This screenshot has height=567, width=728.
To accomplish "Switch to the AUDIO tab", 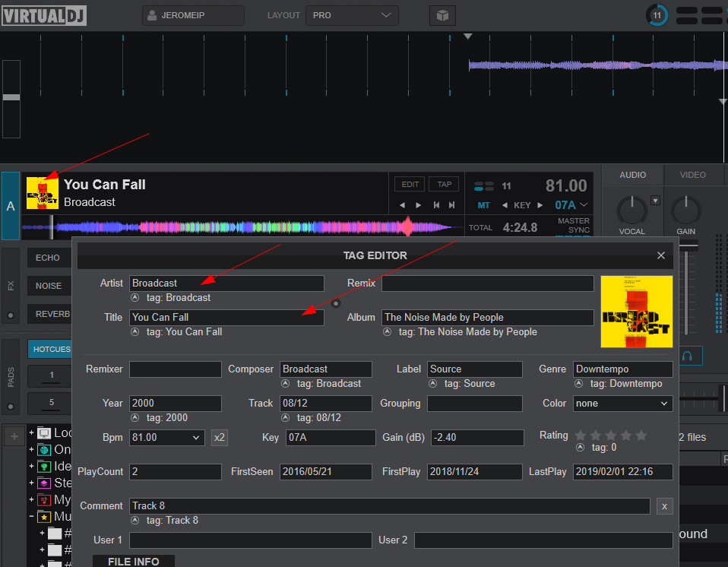I will pos(632,175).
